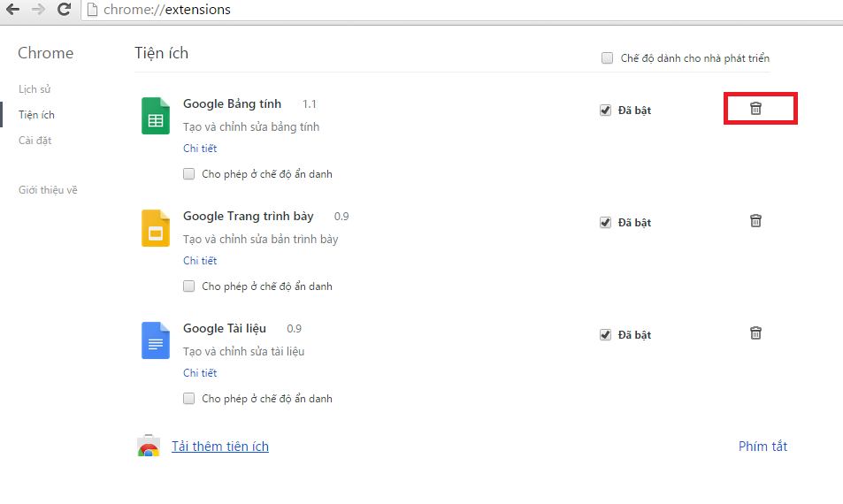Click the Google Bảng tính extension name
Image resolution: width=843 pixels, height=504 pixels.
(233, 103)
